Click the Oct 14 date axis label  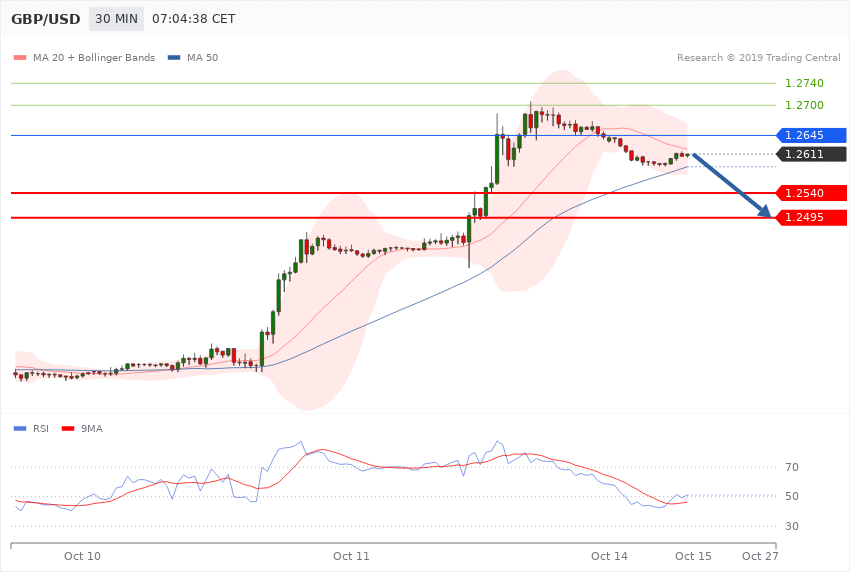click(x=609, y=556)
